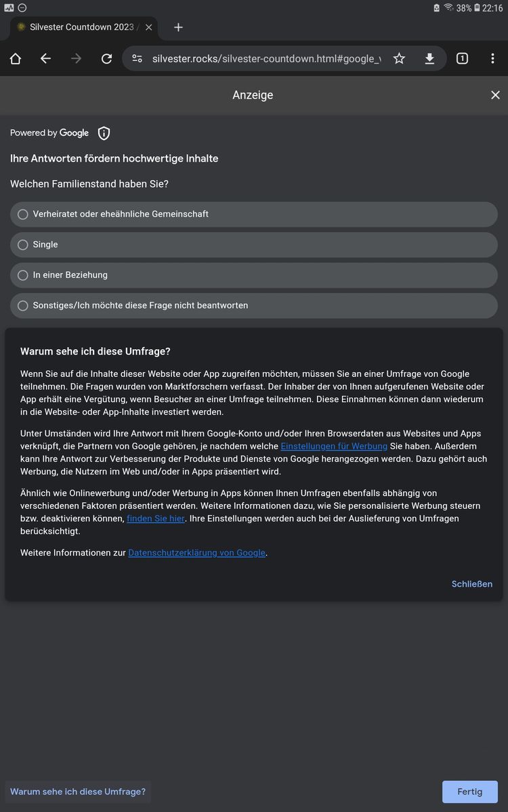
Task: Select 'In einer Beziehung' answer
Action: [23, 275]
